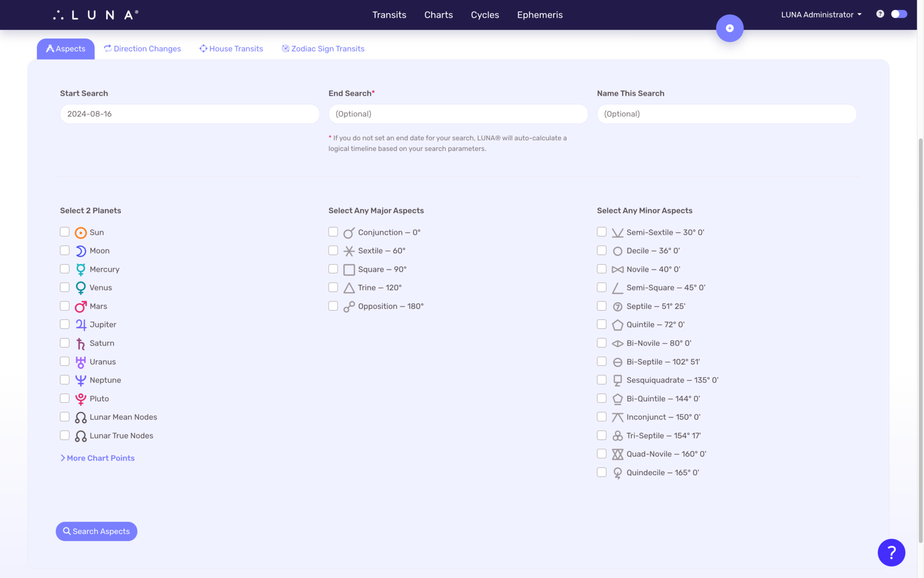Click the Search Aspects button

[96, 531]
